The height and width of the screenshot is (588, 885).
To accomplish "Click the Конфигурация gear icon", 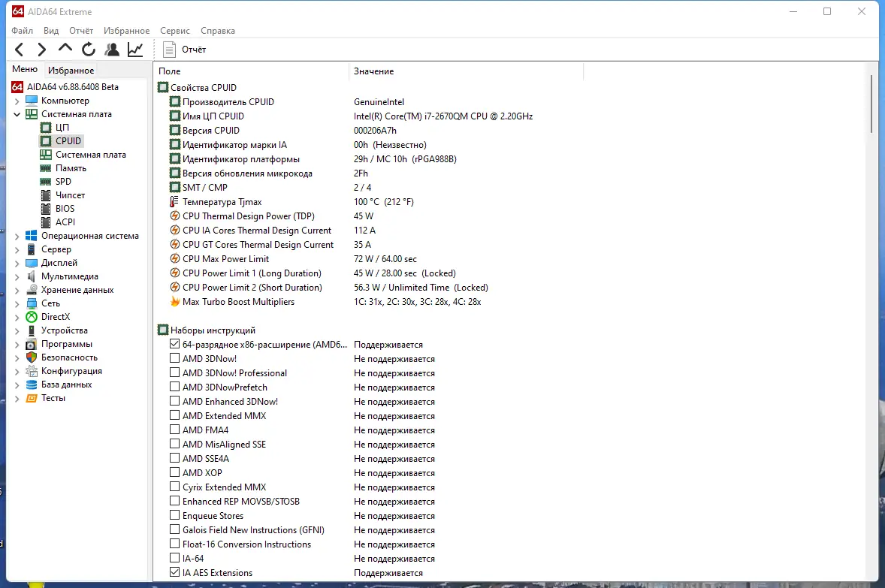I will coord(32,371).
